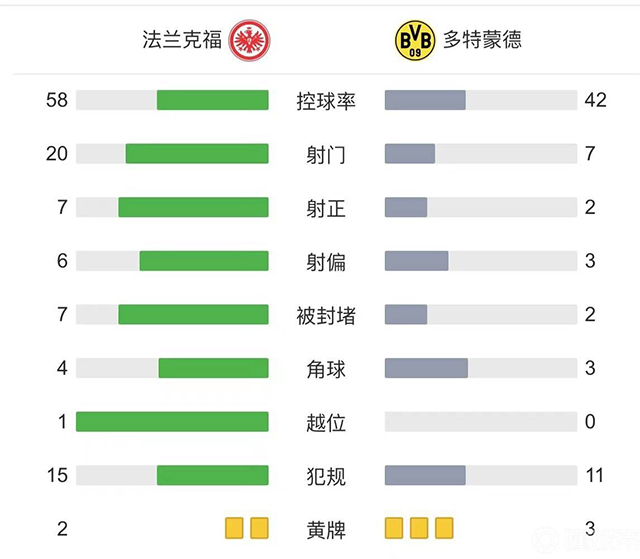Click the Borussia Dortmund BVB logo
Image resolution: width=640 pixels, height=559 pixels.
point(414,40)
